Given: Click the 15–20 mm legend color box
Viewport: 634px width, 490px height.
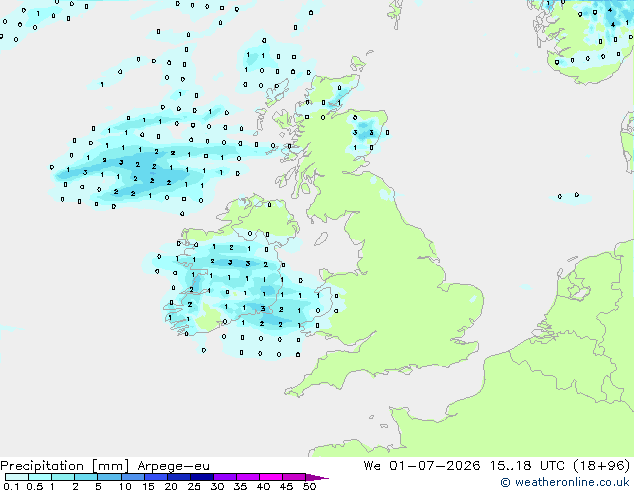Looking at the screenshot, I should coord(156,477).
